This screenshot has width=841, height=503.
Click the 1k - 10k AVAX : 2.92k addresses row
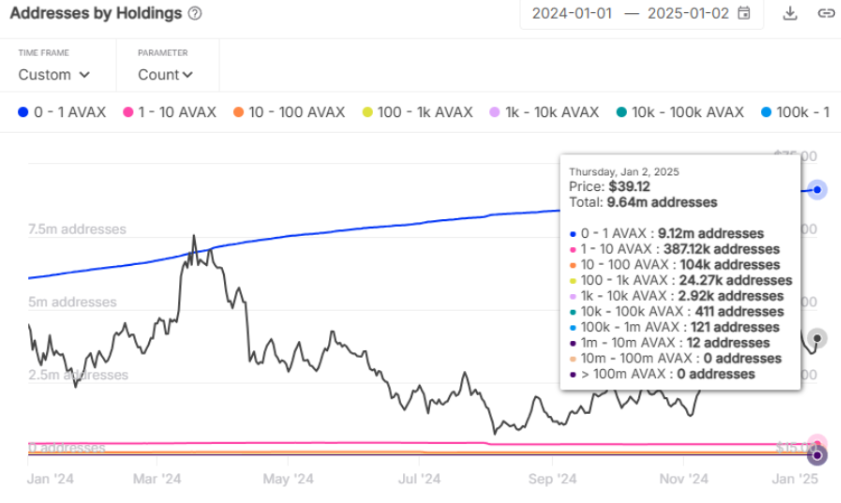pyautogui.click(x=676, y=295)
